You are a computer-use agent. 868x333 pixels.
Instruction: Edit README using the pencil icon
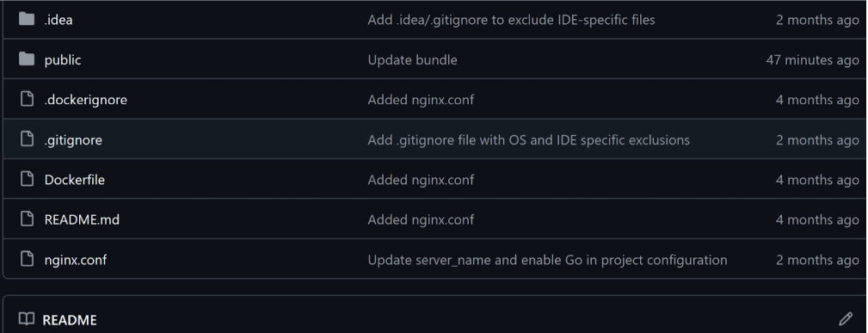click(846, 318)
